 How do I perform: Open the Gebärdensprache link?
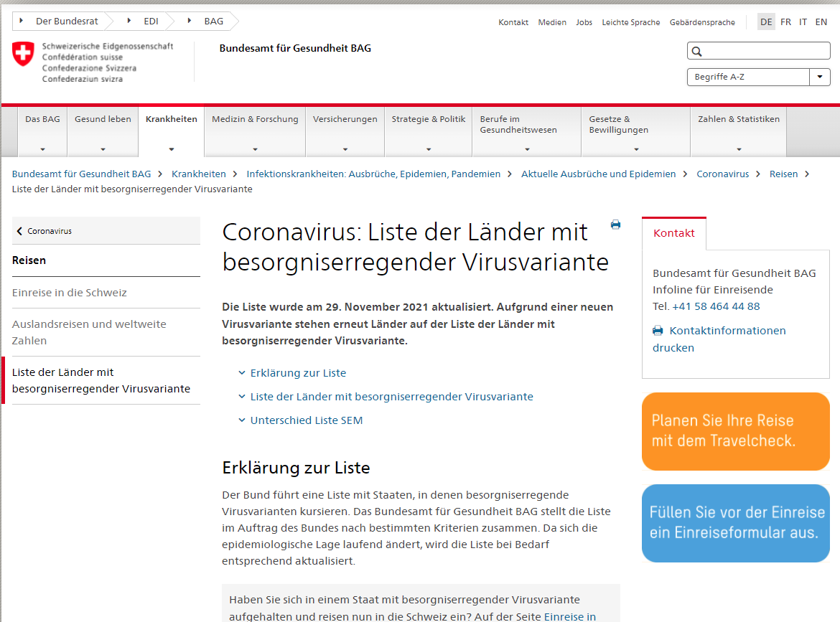[702, 22]
